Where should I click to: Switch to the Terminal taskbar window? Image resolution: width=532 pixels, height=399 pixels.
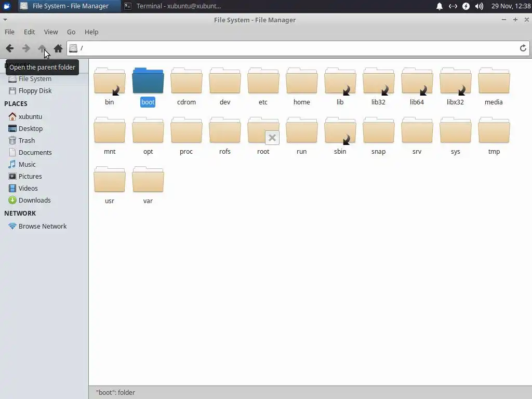(173, 6)
